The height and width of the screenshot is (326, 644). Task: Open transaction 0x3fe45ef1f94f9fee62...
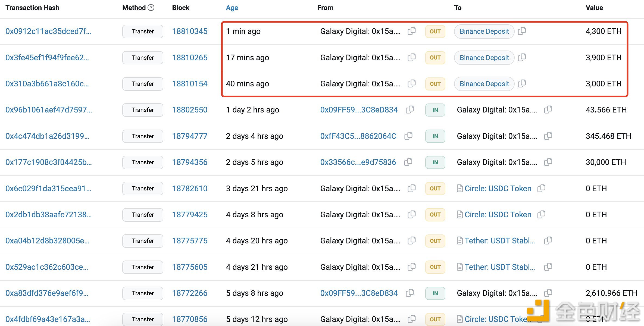click(x=47, y=58)
